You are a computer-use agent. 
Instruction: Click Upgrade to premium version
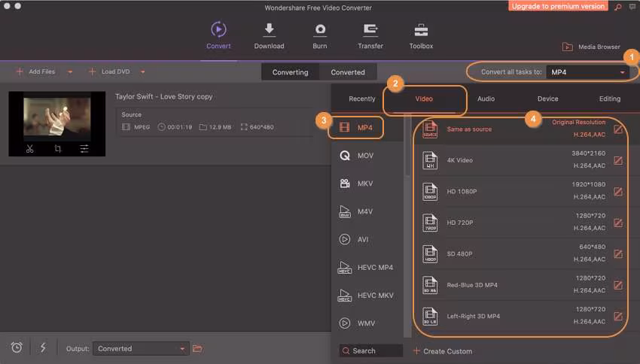(558, 6)
